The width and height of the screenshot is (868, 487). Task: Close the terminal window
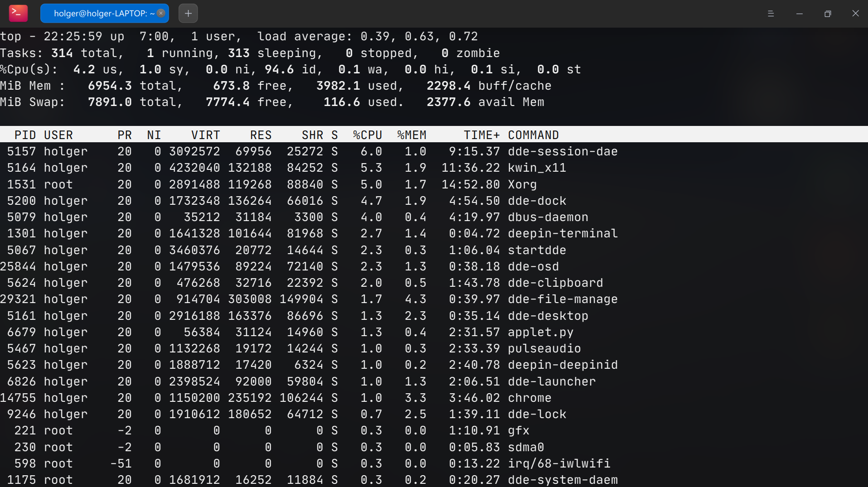click(x=855, y=14)
